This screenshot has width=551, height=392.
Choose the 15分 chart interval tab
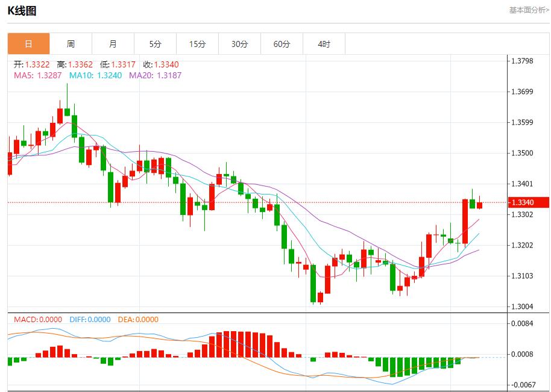click(x=197, y=44)
